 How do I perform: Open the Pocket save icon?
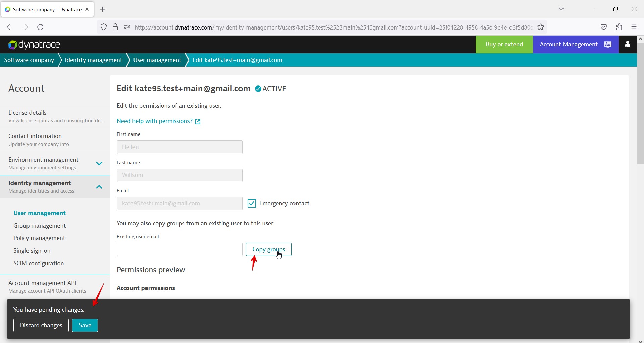604,27
